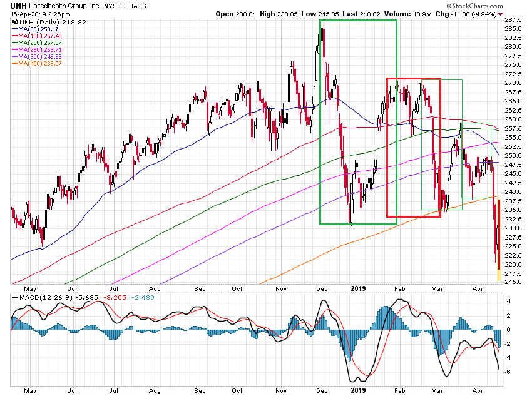Click the 287.5 price axis label
The height and width of the screenshot is (396, 532).
513,19
